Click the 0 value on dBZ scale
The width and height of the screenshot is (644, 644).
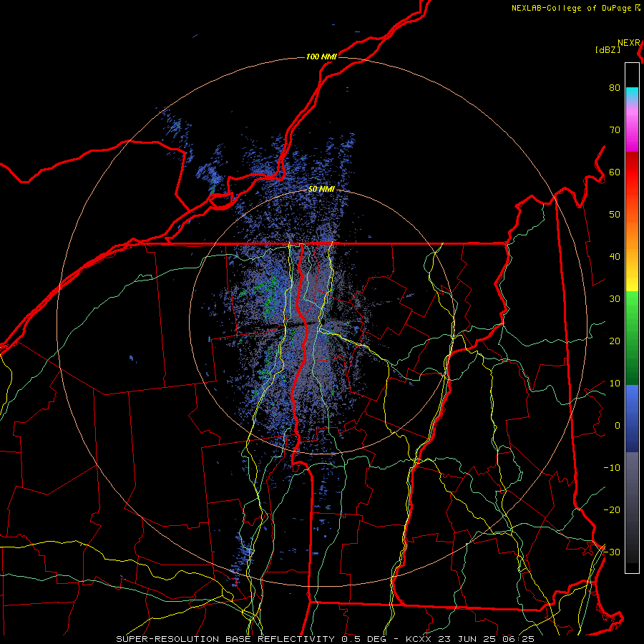click(x=618, y=426)
